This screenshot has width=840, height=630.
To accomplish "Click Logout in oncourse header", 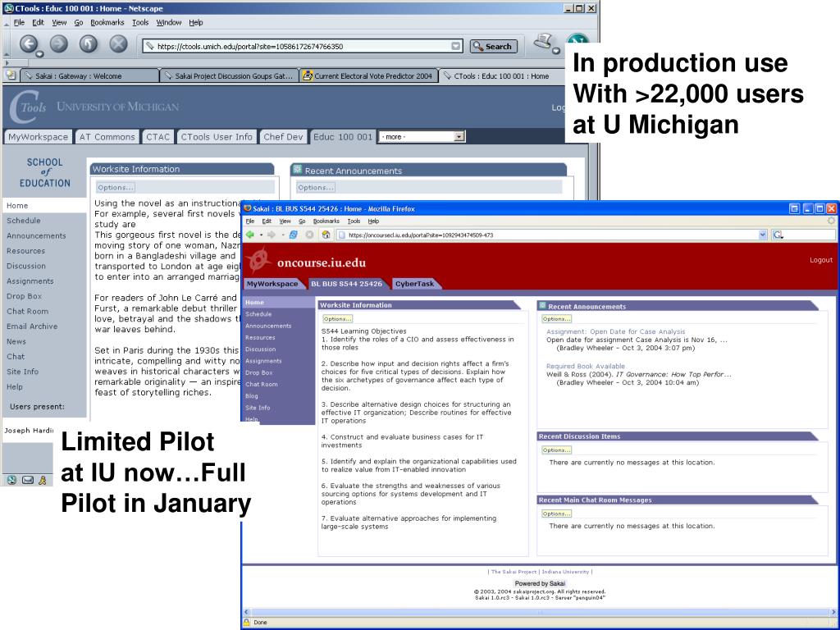I will (x=820, y=260).
